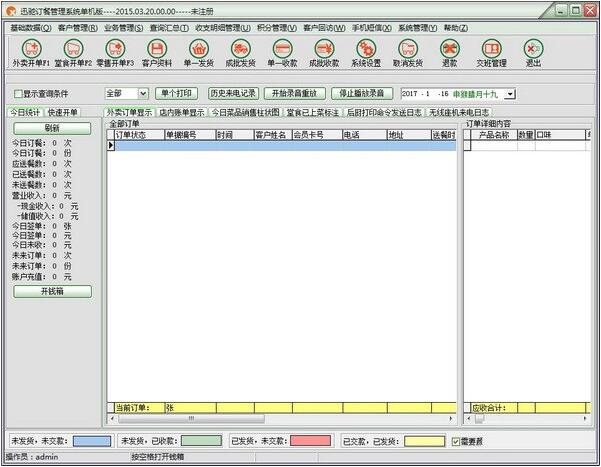The height and width of the screenshot is (467, 601).
Task: Click the 外卖开单F1 toolbar icon
Action: [x=30, y=48]
